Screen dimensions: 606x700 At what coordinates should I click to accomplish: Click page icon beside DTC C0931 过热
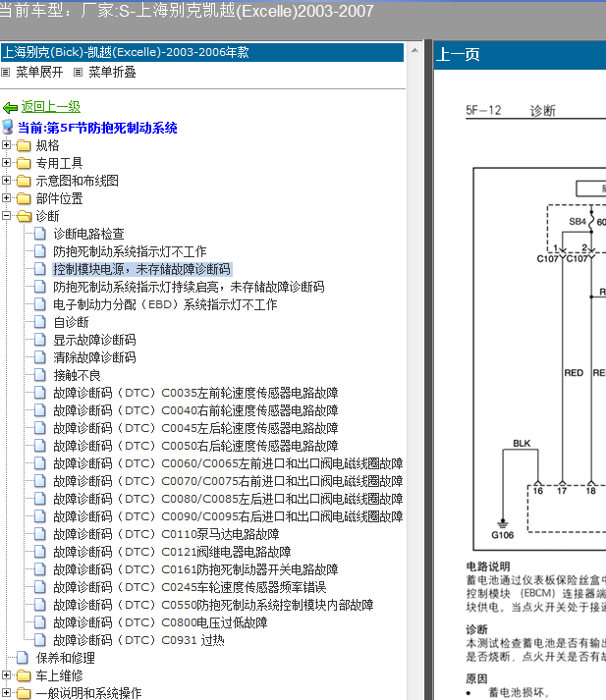40,640
